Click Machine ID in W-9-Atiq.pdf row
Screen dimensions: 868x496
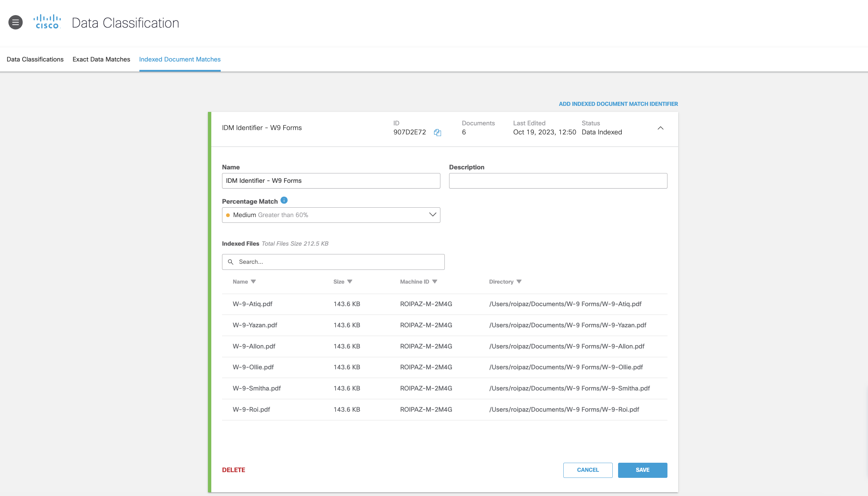coord(426,304)
